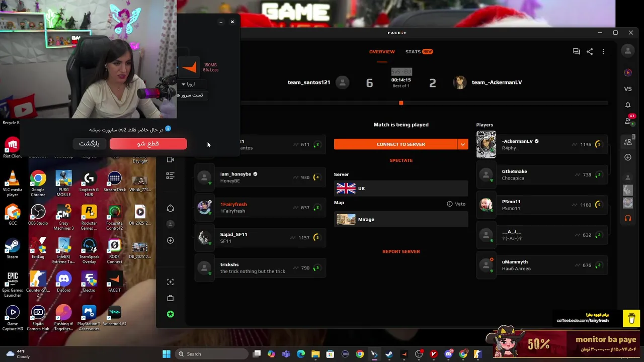
Task: Open the Voicemod V3 desktop icon
Action: click(114, 315)
